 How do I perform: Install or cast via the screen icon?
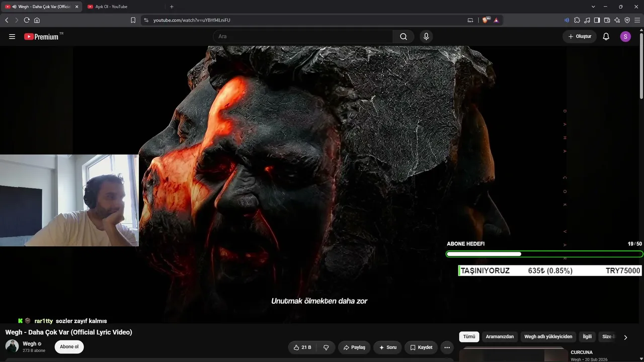(x=470, y=20)
